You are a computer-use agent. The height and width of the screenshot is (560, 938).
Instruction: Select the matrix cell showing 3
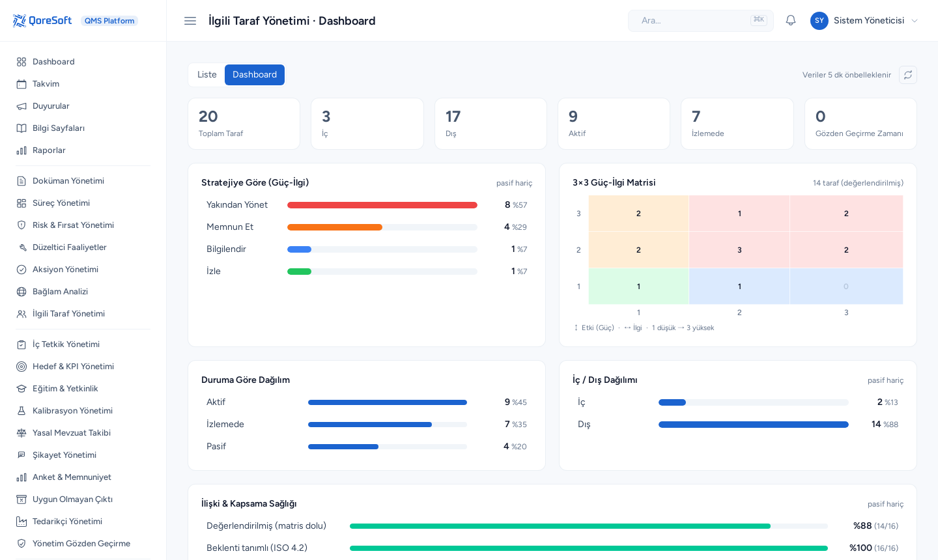pos(739,250)
